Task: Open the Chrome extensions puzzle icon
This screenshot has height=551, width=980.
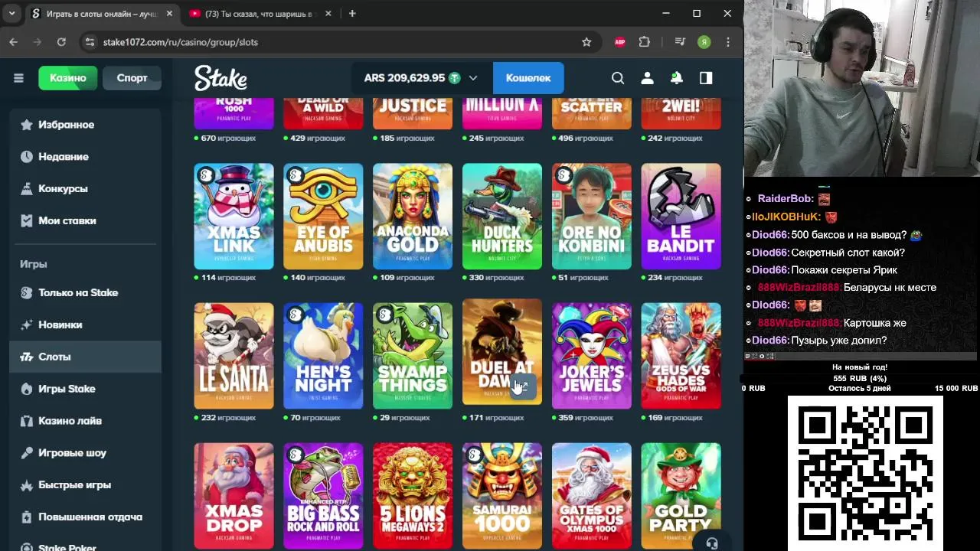Action: (x=644, y=42)
